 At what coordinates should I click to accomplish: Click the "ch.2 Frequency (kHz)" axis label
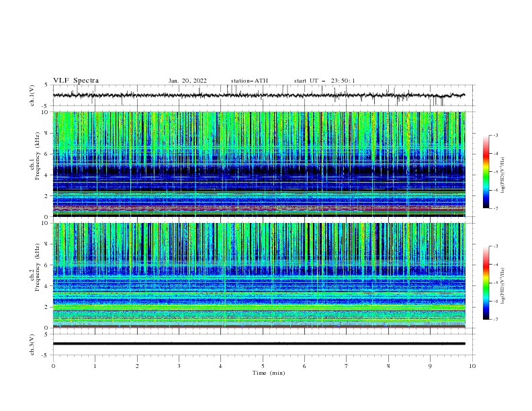pos(35,267)
